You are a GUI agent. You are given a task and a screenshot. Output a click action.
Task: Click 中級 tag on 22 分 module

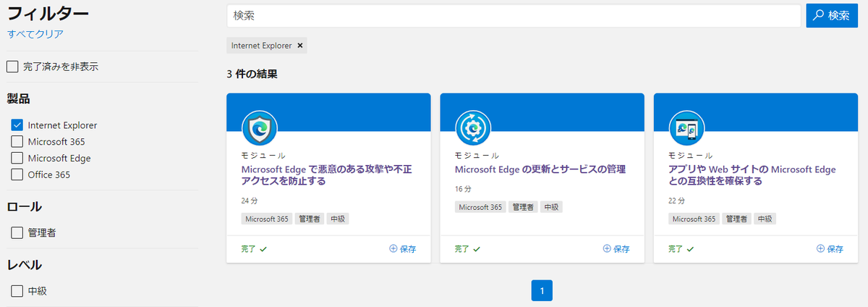(765, 219)
